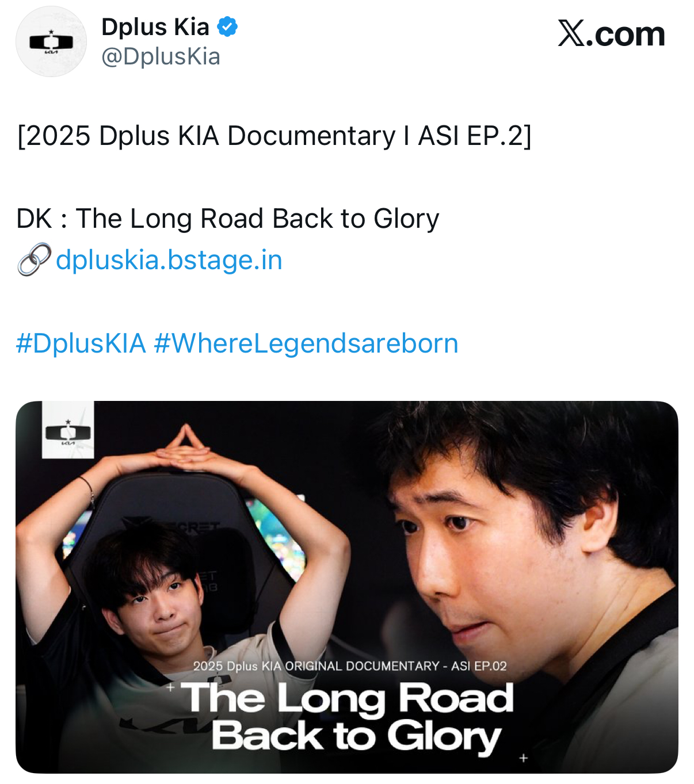The height and width of the screenshot is (784, 694).
Task: Select the #WhereLegendsareborn hashtag
Action: pos(306,343)
